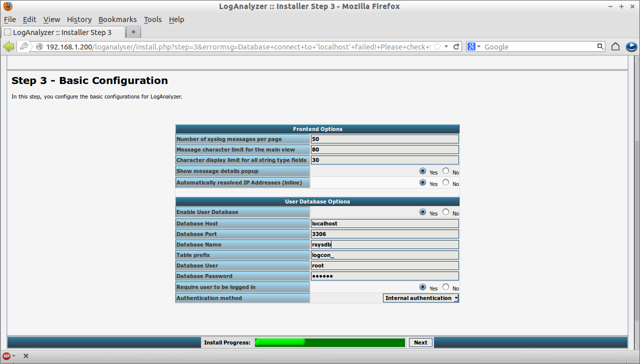Open the Edit menu
This screenshot has width=640, height=364.
[x=29, y=19]
